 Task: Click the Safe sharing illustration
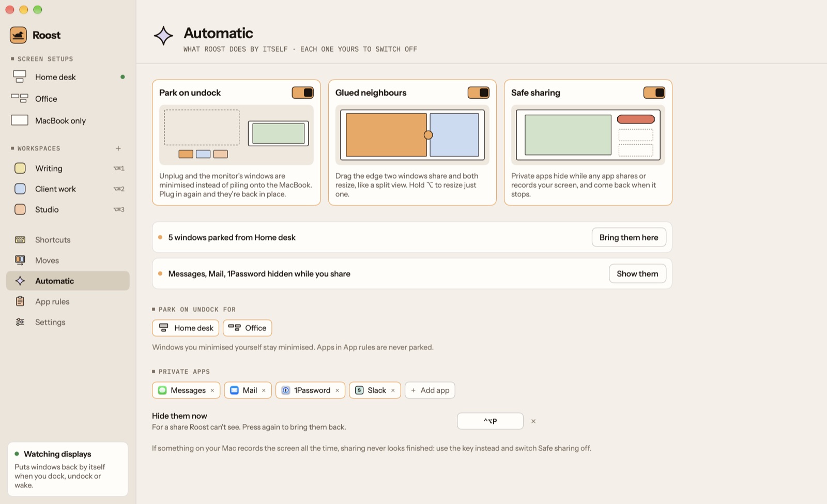tap(588, 135)
